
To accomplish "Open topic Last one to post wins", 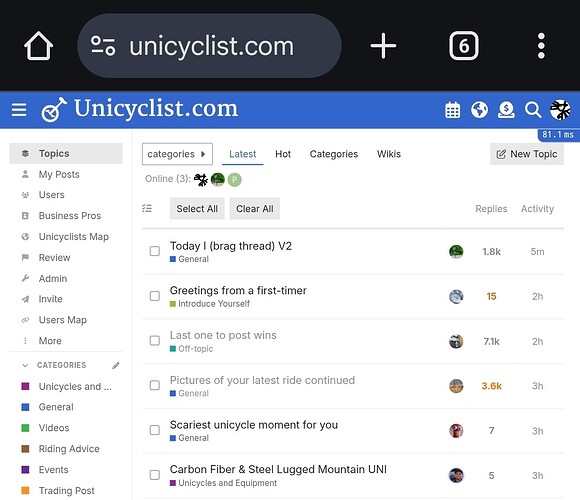I will [223, 335].
